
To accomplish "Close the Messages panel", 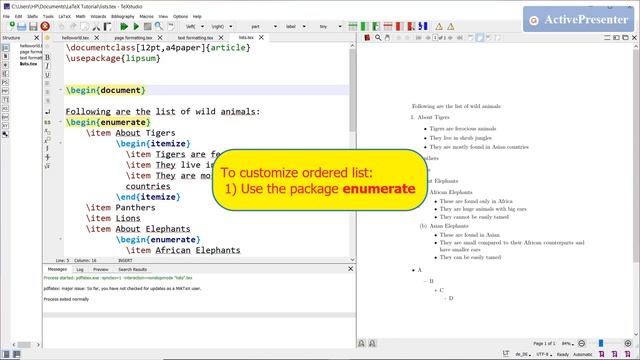I will 351,269.
